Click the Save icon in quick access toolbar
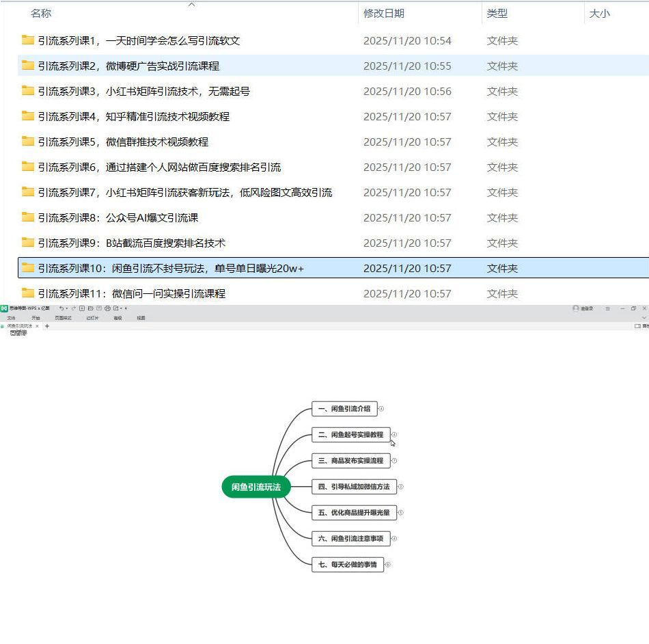Viewport: 649px width, 644px height. [98, 308]
